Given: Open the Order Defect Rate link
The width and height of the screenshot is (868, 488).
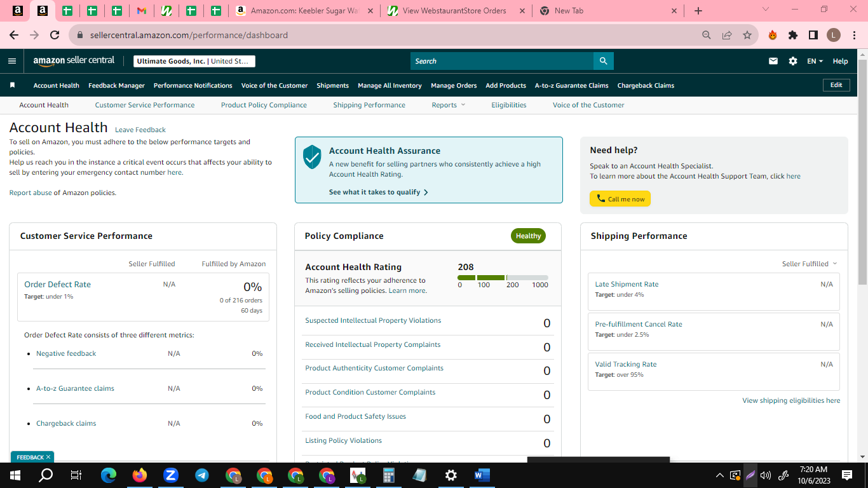Looking at the screenshot, I should pos(57,284).
